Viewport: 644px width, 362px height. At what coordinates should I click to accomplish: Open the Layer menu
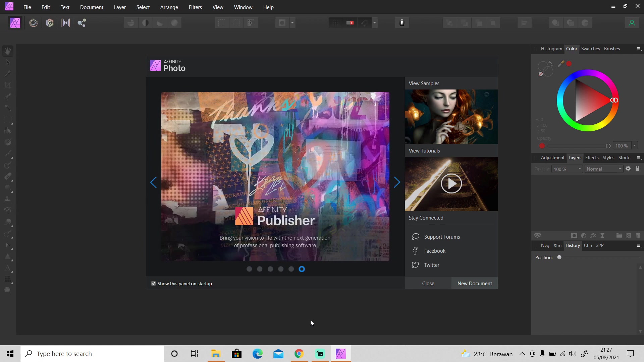click(120, 7)
